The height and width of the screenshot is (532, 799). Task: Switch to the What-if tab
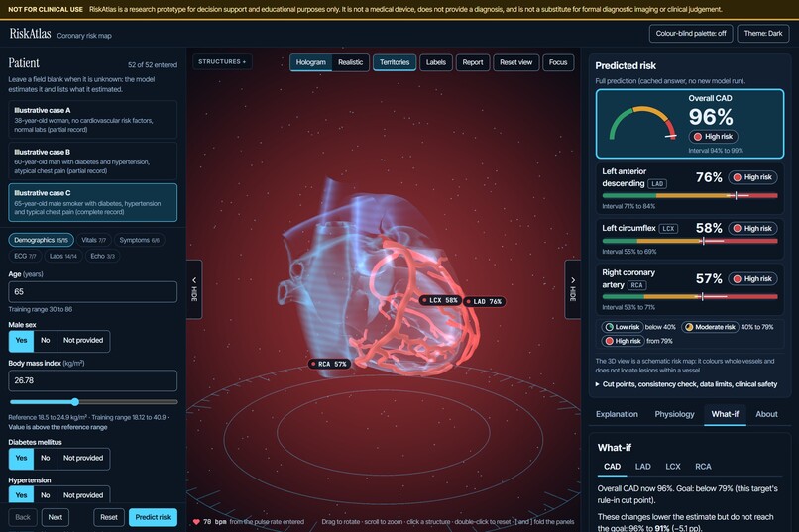coord(725,414)
